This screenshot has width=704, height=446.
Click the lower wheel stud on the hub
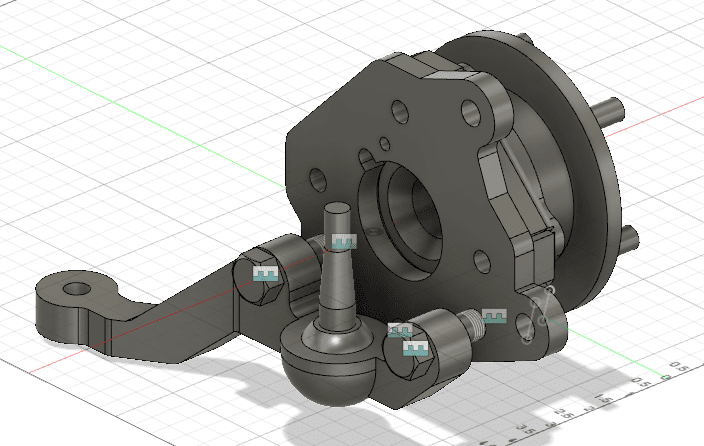tap(633, 238)
